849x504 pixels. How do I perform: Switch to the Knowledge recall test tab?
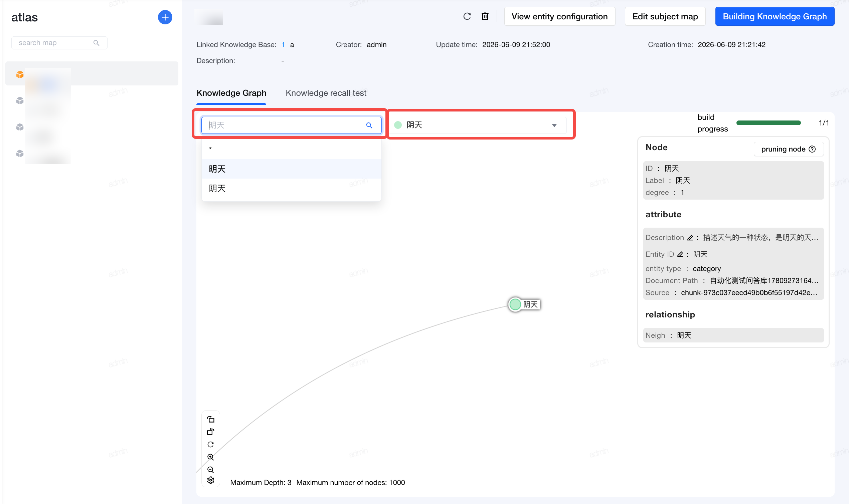pos(326,93)
